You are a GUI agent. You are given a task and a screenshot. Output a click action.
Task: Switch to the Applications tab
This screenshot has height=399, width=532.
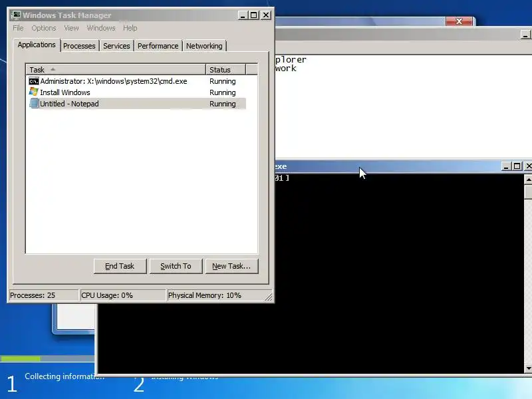click(x=37, y=45)
